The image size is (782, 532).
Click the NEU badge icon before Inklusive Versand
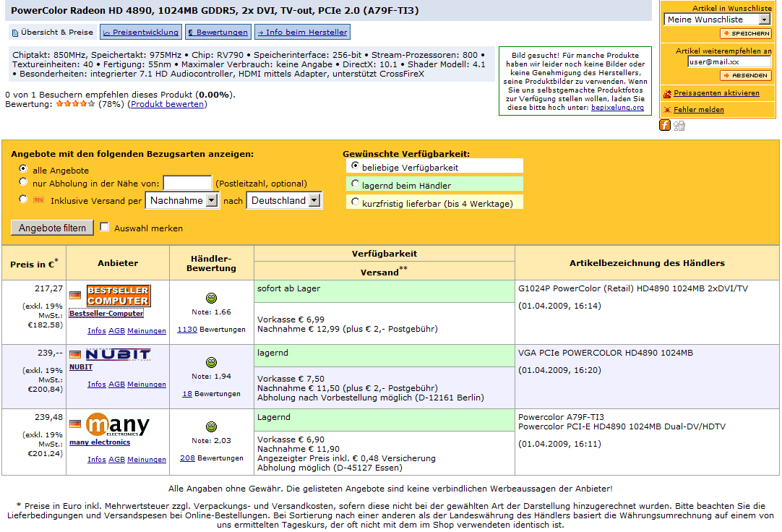coord(38,200)
